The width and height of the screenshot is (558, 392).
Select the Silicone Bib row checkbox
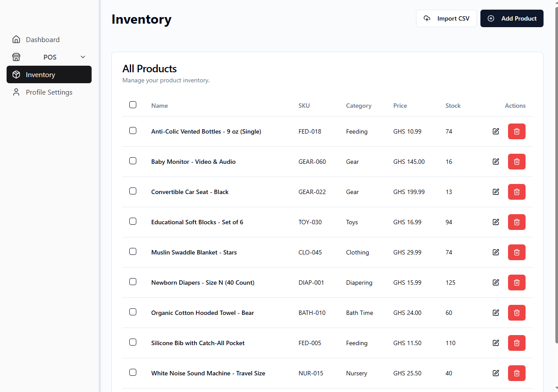click(133, 342)
